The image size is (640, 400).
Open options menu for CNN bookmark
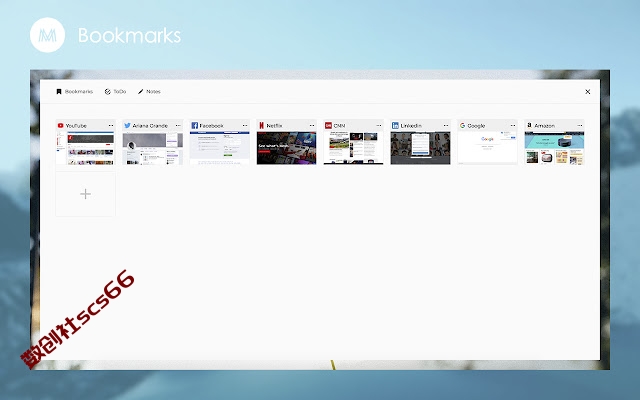(379, 125)
